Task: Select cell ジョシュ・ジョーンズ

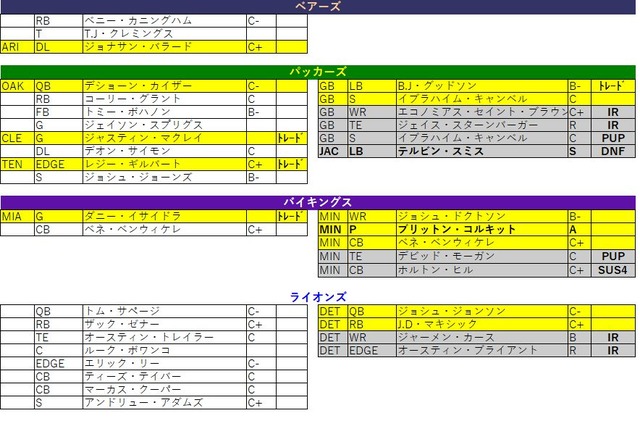Action: click(x=164, y=177)
